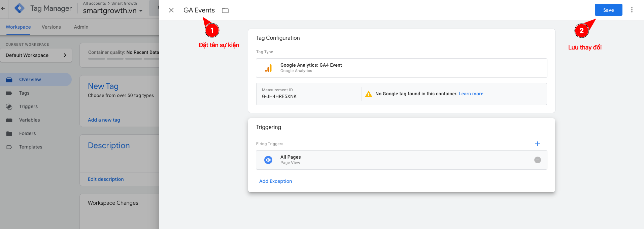Open Triggers in the sidebar
The height and width of the screenshot is (229, 644).
coord(28,106)
